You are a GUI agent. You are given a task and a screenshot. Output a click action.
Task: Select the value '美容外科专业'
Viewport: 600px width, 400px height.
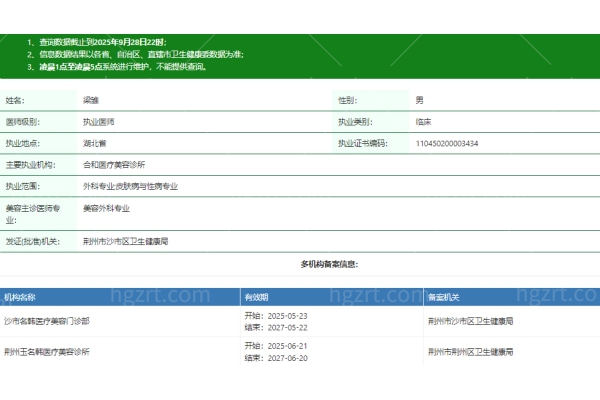pyautogui.click(x=106, y=209)
